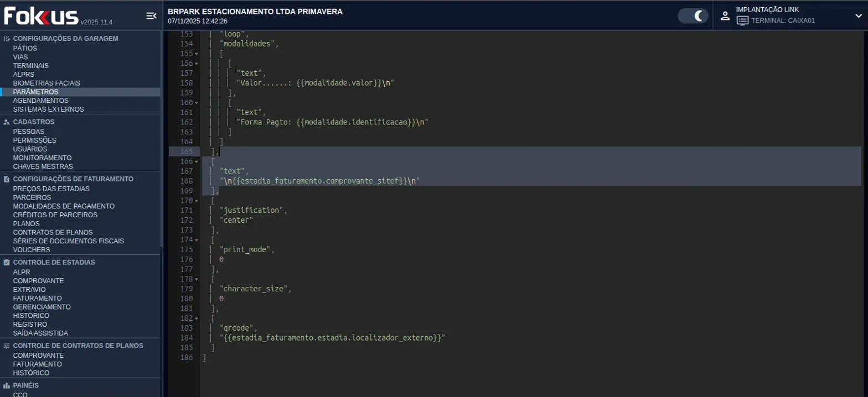
Task: Open Modalidades de Pagamento menu item
Action: (x=64, y=206)
